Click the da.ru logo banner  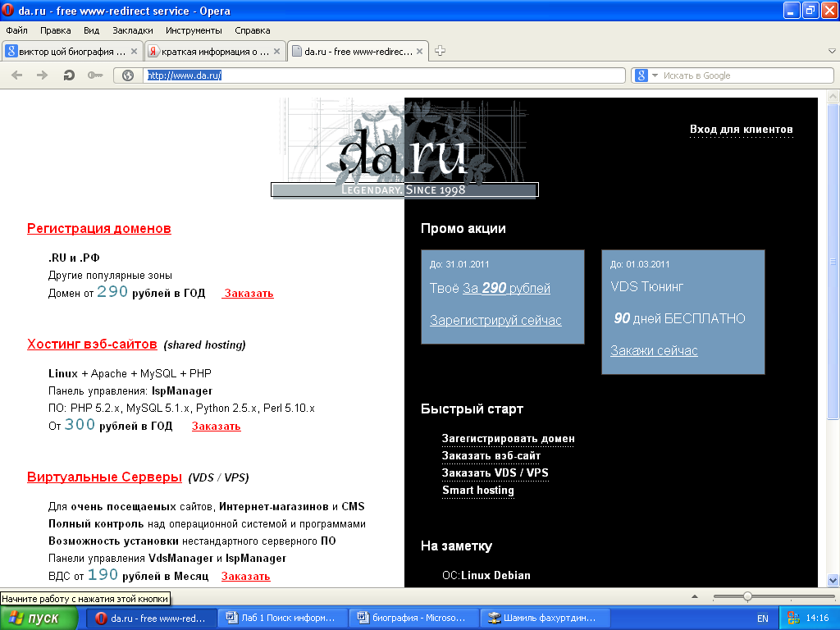coord(404,148)
